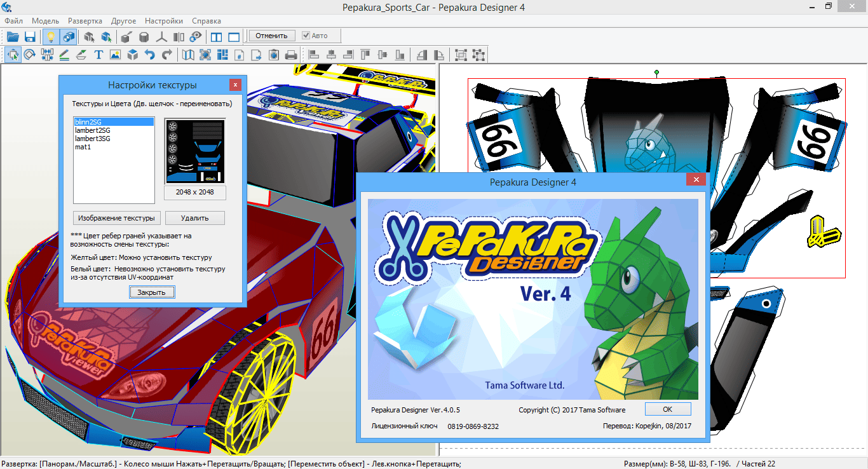Open the Справка menu

pos(206,20)
